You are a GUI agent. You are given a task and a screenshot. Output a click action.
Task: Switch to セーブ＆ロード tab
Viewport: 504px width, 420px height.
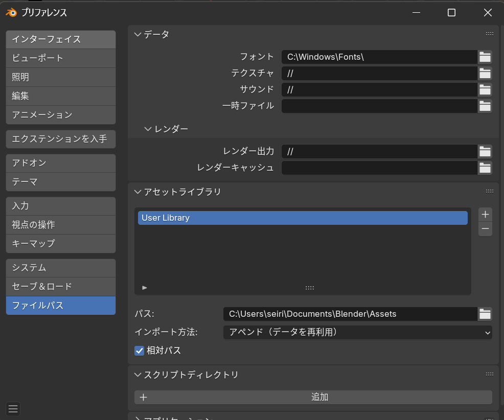tap(61, 287)
